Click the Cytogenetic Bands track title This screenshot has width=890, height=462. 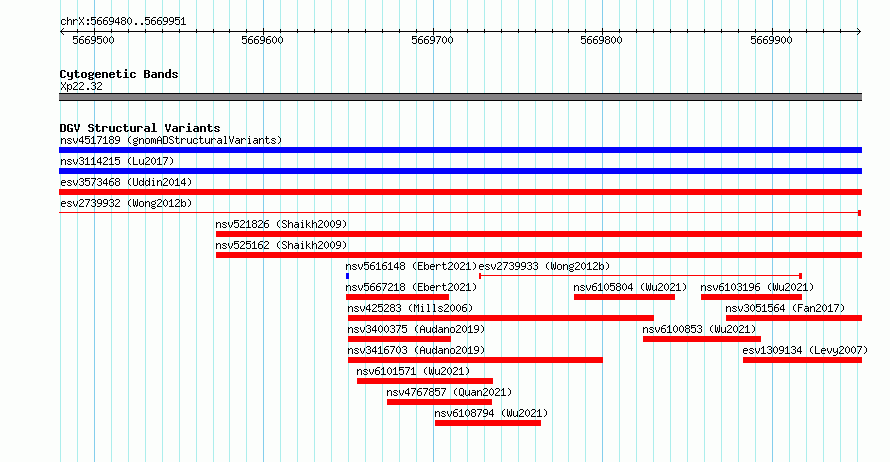[x=119, y=74]
